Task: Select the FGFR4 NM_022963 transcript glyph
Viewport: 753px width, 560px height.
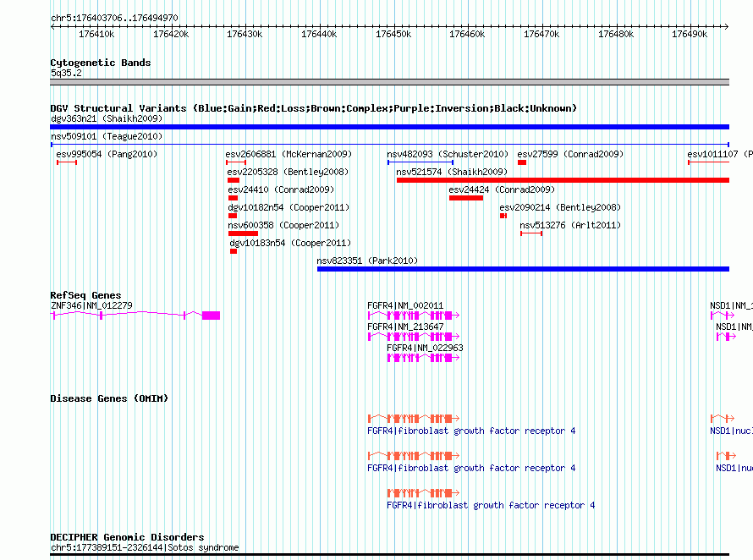Action: [424, 358]
